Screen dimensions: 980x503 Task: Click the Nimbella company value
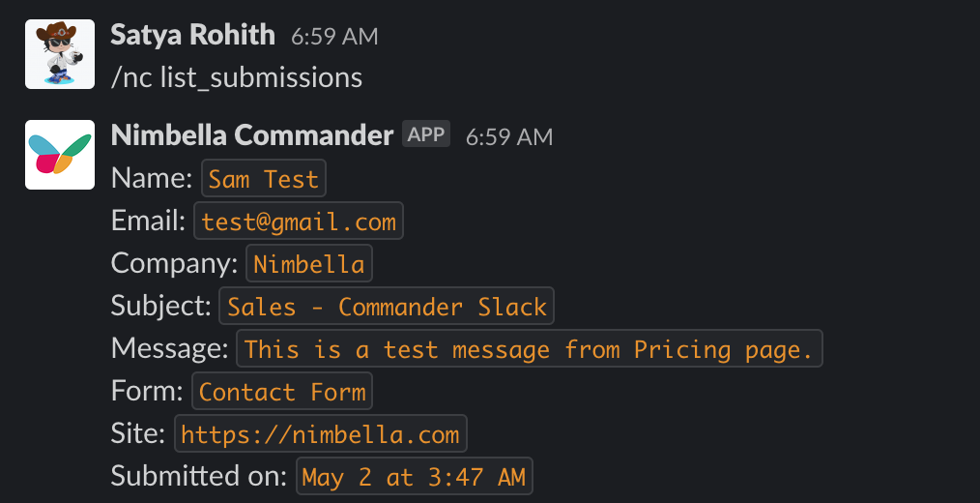[x=309, y=264]
